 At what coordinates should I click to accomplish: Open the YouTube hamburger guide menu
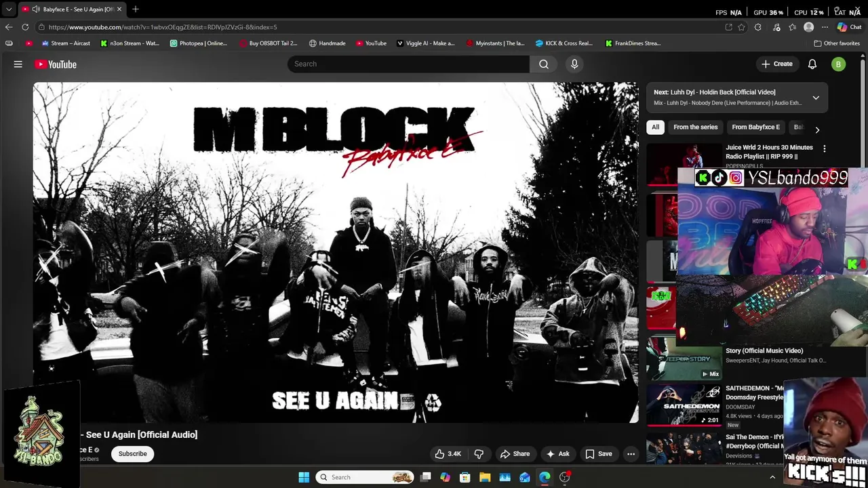pos(18,64)
